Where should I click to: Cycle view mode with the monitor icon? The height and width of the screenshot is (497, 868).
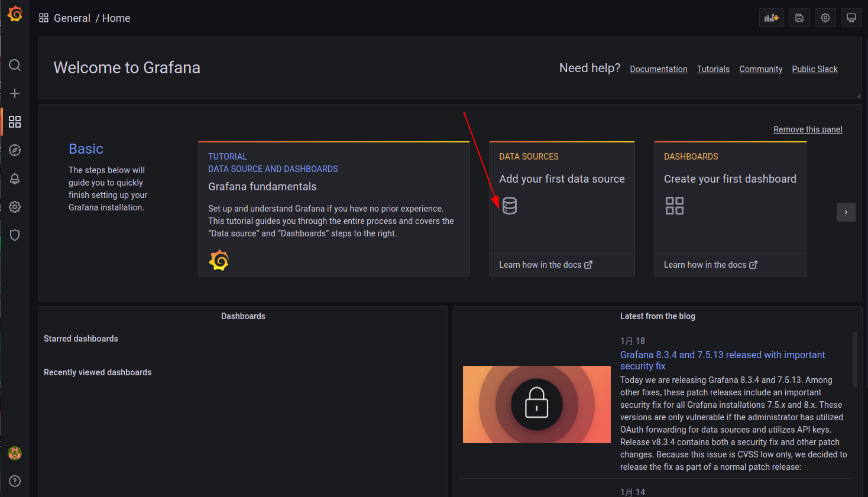(x=851, y=18)
